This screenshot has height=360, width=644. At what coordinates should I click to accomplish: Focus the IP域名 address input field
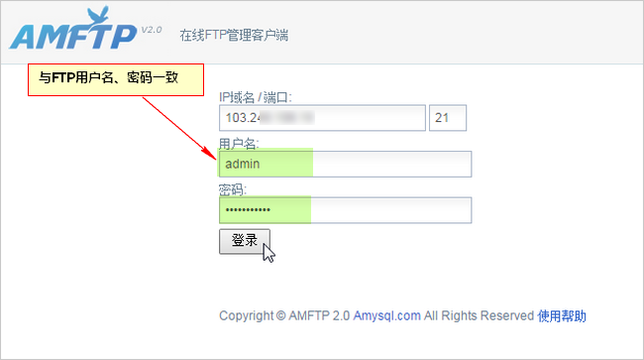tap(322, 118)
